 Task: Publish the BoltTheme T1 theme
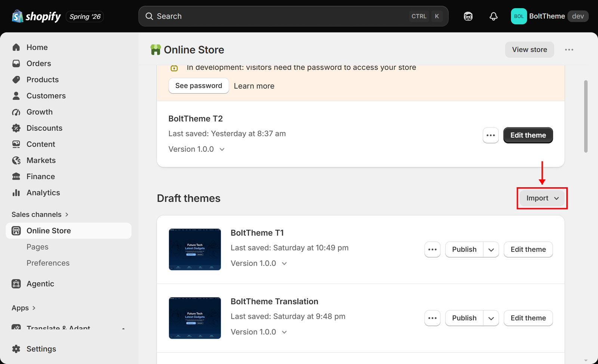pos(464,250)
